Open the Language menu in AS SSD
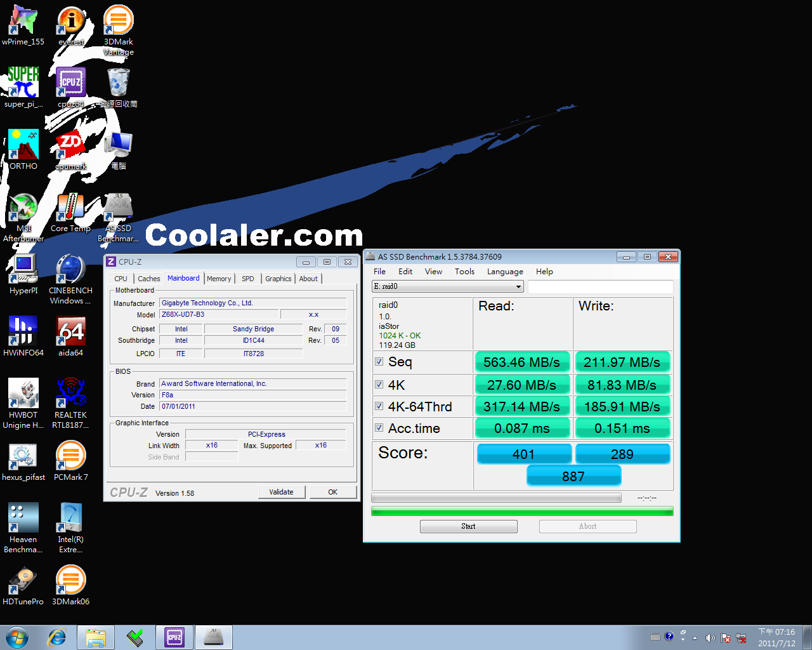Screen dimensions: 812x650 click(x=505, y=271)
